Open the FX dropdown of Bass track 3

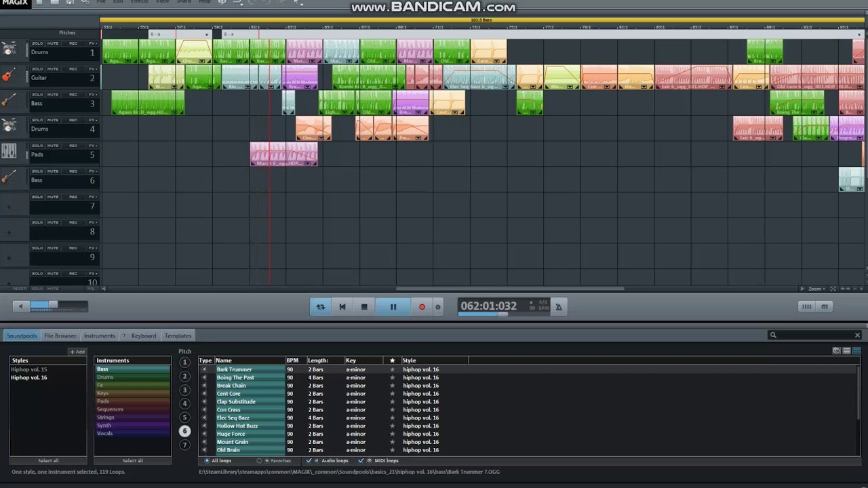tap(92, 95)
